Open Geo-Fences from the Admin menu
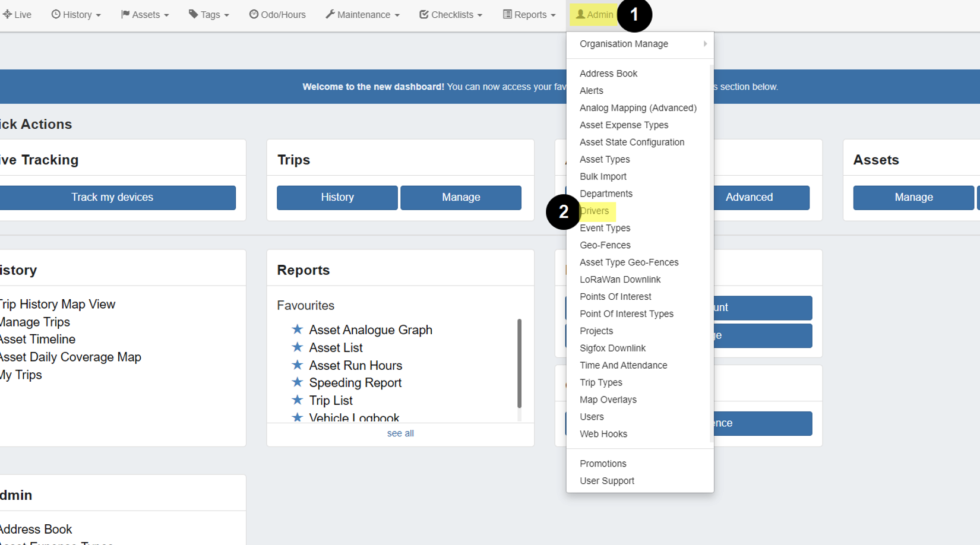The height and width of the screenshot is (545, 980). [x=605, y=245]
